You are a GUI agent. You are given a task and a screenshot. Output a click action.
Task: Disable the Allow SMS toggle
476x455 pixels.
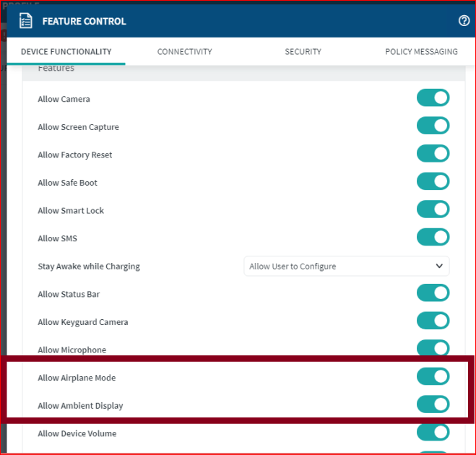tap(433, 238)
